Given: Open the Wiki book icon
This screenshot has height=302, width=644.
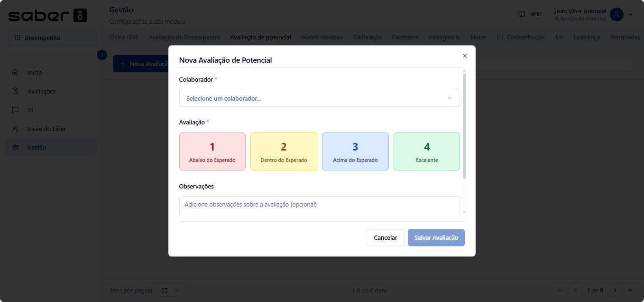Looking at the screenshot, I should coord(522,14).
